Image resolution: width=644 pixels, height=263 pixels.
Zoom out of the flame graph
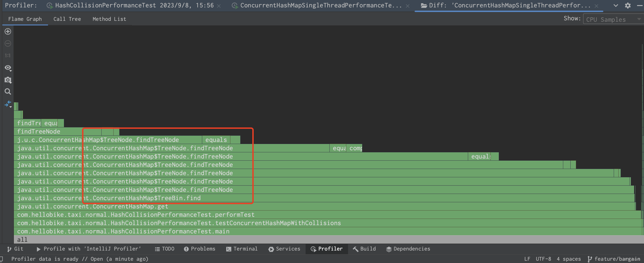click(x=8, y=43)
